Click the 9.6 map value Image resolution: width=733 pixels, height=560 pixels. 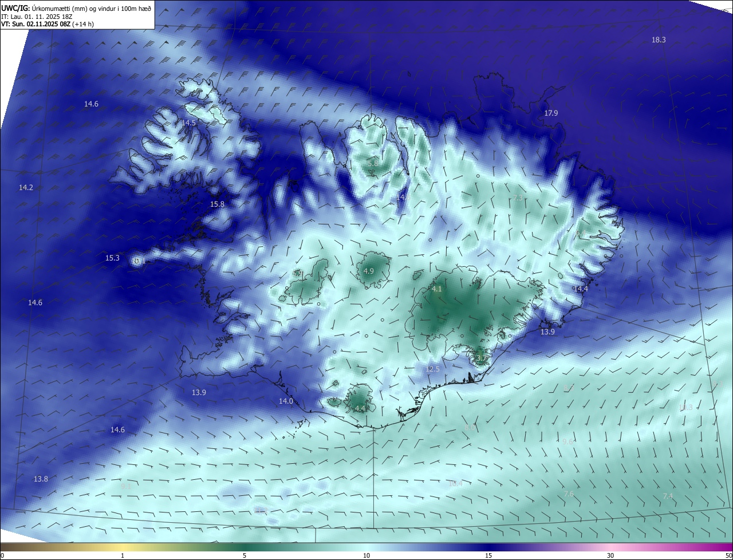[x=568, y=441]
